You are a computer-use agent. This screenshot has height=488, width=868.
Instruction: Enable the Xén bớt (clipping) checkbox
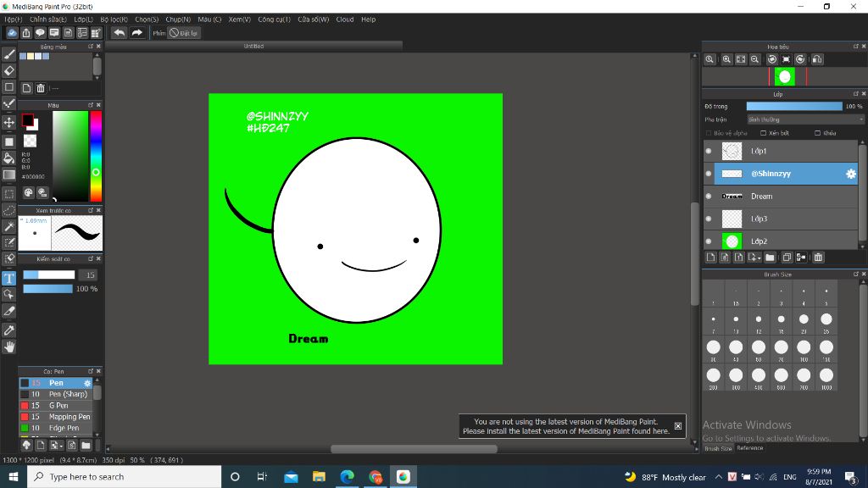[x=764, y=133]
